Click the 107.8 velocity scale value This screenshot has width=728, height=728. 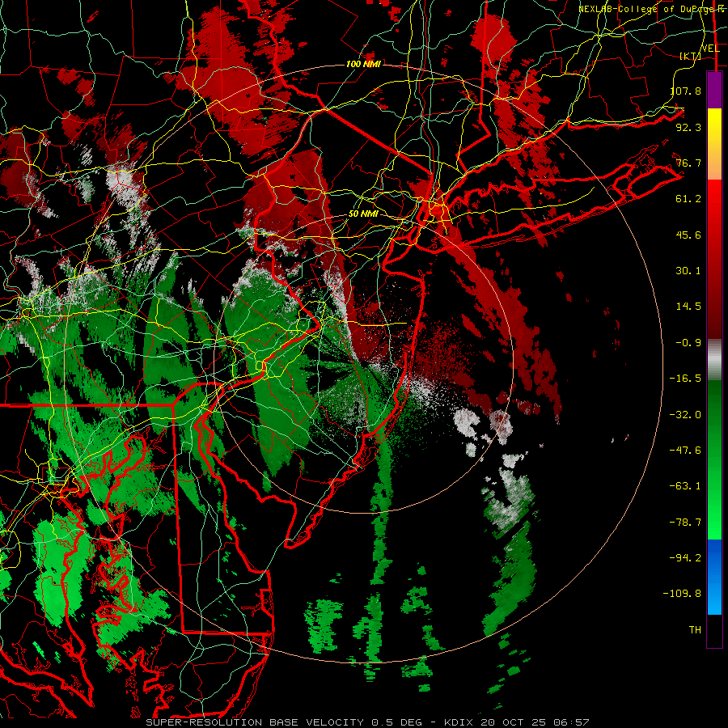686,91
